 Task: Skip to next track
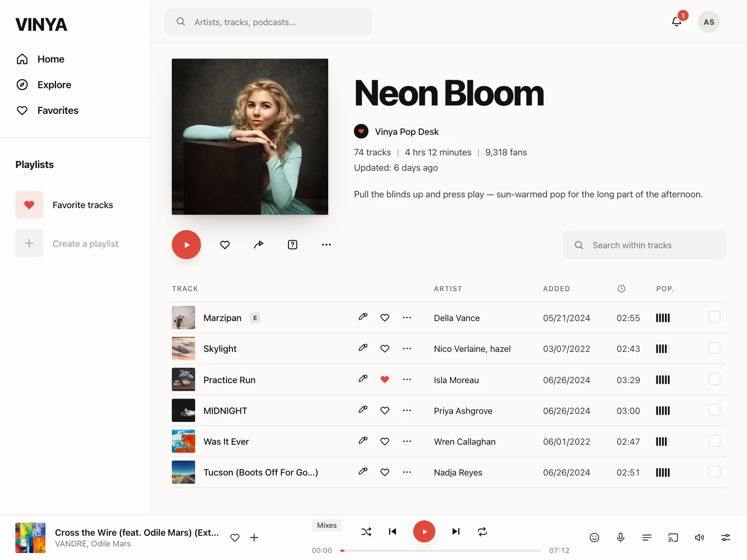[456, 532]
